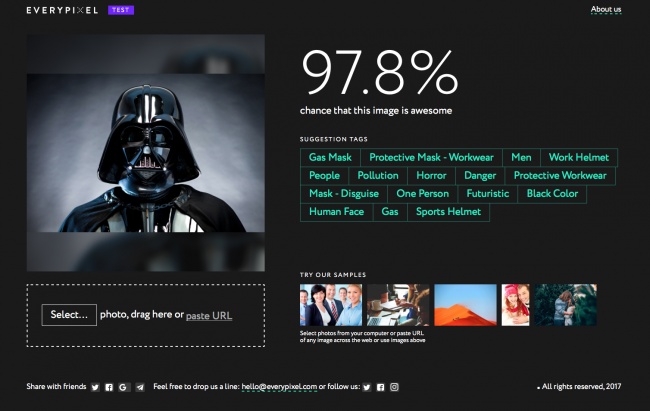Open Everypixel's Facebook follow icon
650x411 pixels.
[381, 387]
